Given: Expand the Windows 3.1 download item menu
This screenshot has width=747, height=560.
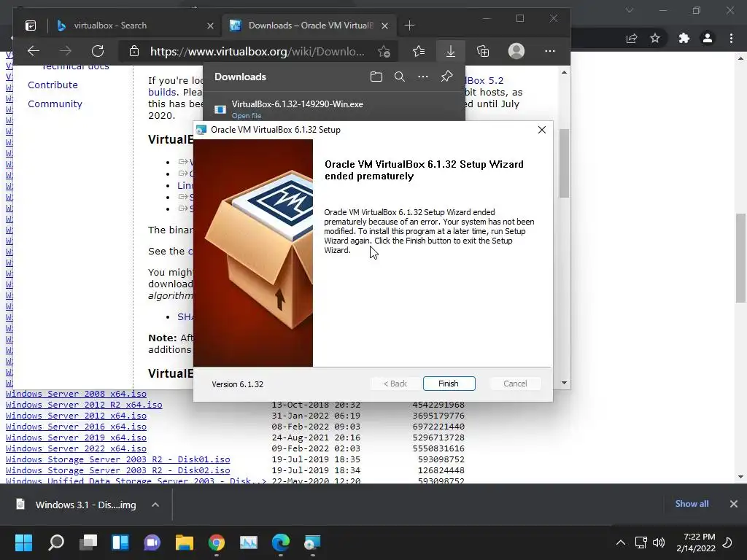Looking at the screenshot, I should pyautogui.click(x=155, y=505).
